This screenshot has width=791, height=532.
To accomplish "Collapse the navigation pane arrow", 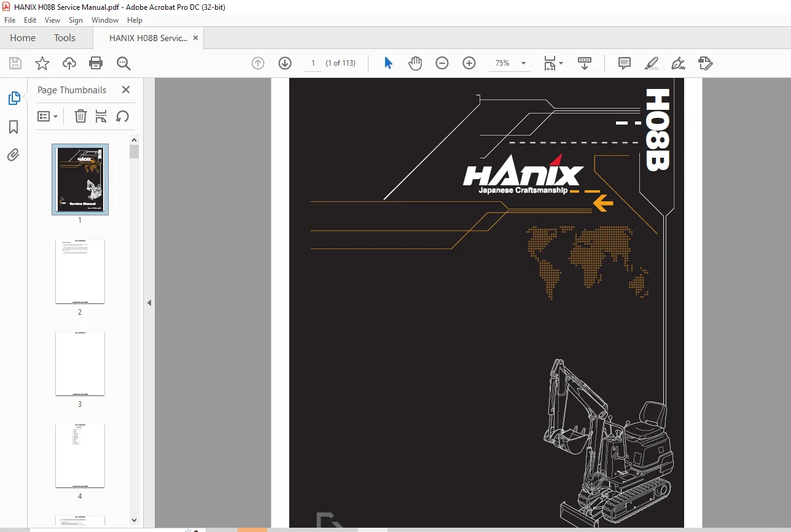I will (149, 303).
